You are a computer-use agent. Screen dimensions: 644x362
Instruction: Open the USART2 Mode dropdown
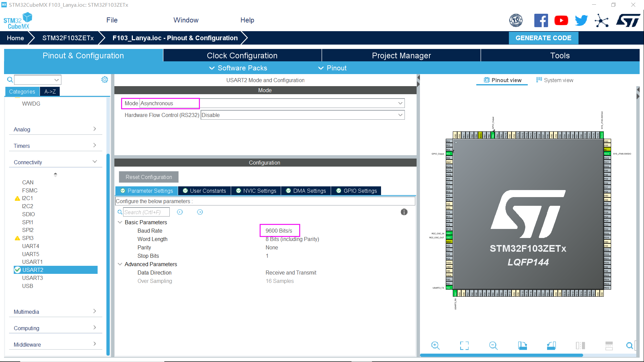point(272,103)
